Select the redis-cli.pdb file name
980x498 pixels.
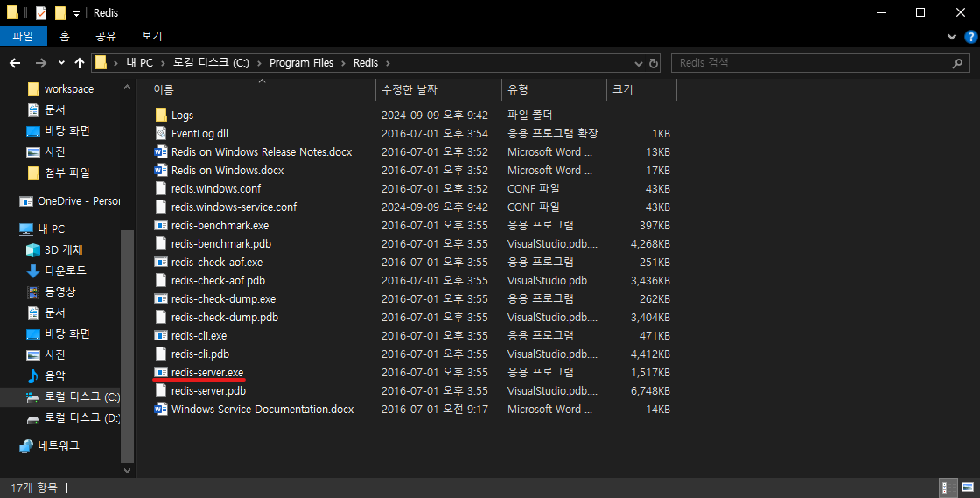point(200,354)
